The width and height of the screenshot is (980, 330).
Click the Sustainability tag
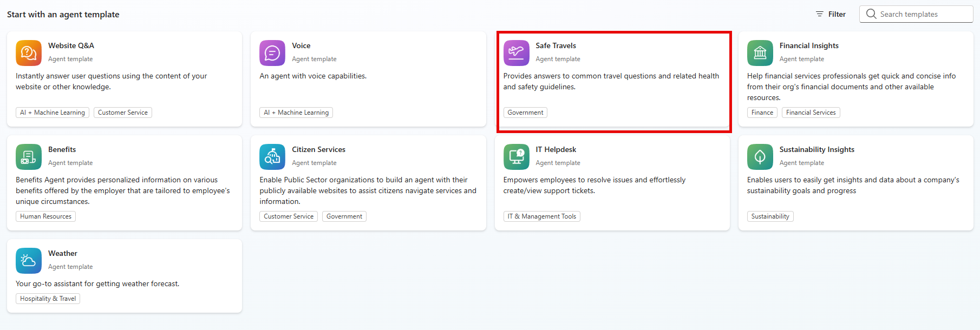(x=770, y=216)
